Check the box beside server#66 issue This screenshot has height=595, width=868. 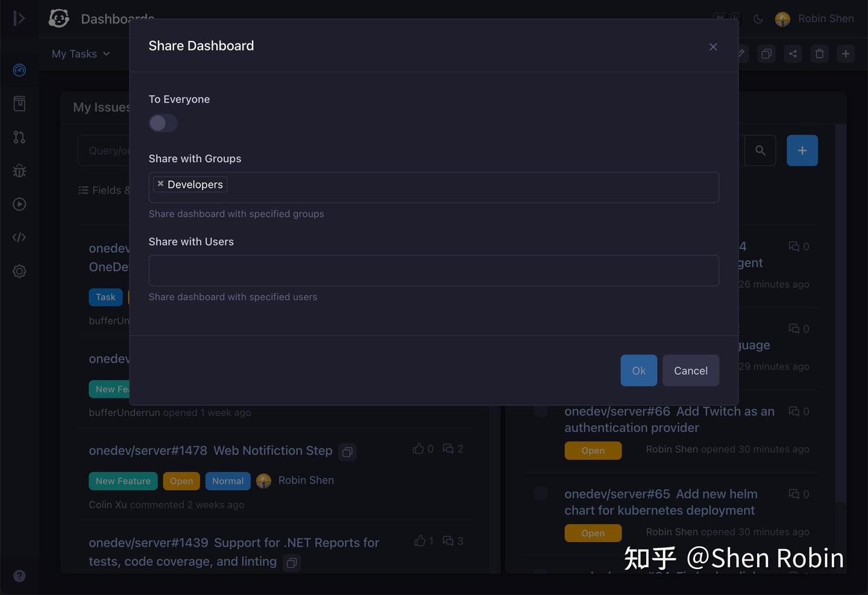pos(541,411)
